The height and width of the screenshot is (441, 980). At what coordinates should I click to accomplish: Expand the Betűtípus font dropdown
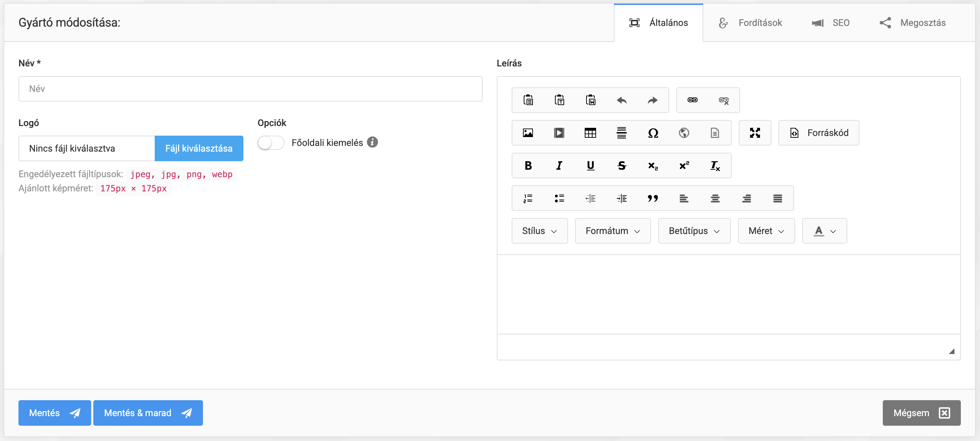pos(694,231)
